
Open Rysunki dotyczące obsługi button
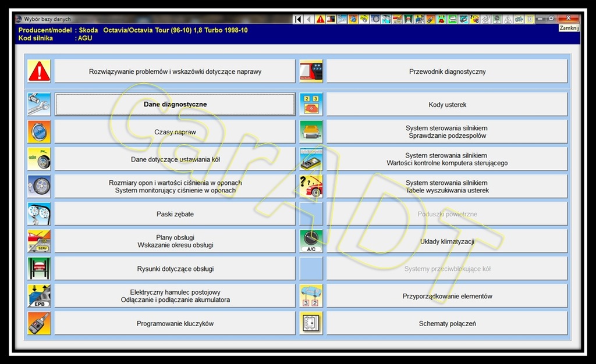175,269
